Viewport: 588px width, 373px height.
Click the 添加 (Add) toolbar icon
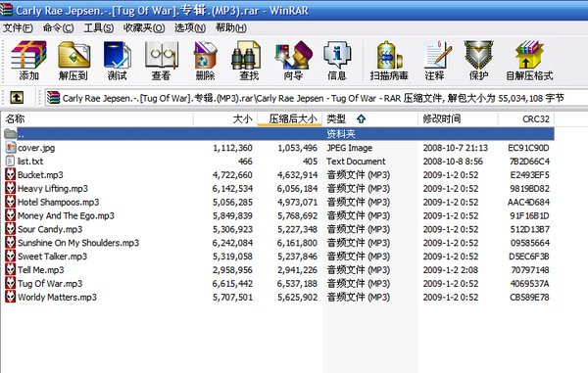point(28,55)
